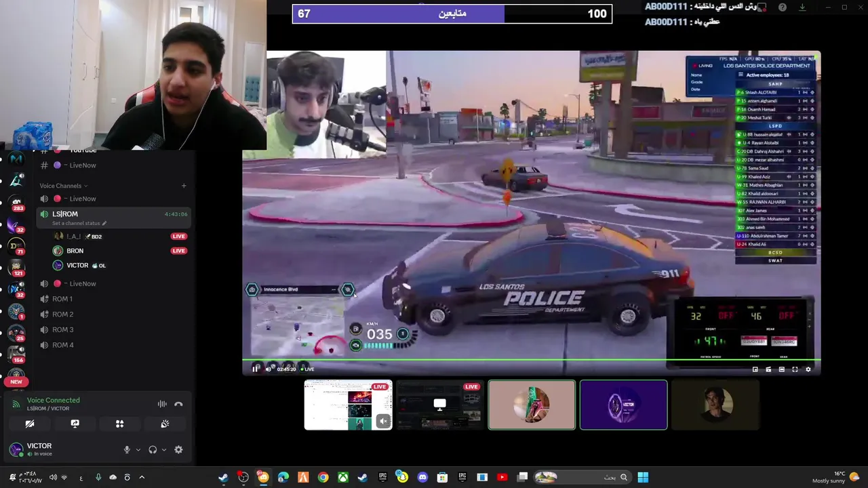The width and height of the screenshot is (868, 488).
Task: Jump to NEW unread servers pill
Action: 16,382
